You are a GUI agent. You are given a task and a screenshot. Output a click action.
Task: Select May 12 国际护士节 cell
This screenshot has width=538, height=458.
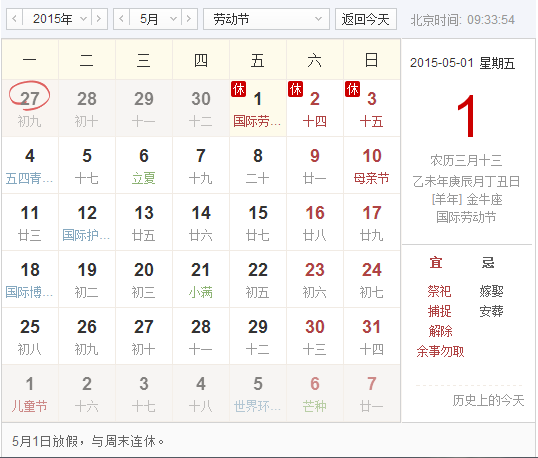coord(87,222)
